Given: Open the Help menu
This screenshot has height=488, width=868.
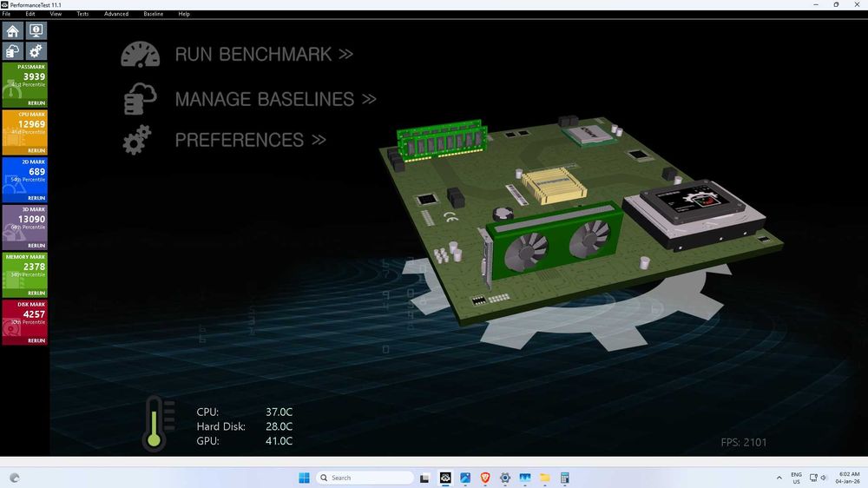Looking at the screenshot, I should pyautogui.click(x=184, y=14).
